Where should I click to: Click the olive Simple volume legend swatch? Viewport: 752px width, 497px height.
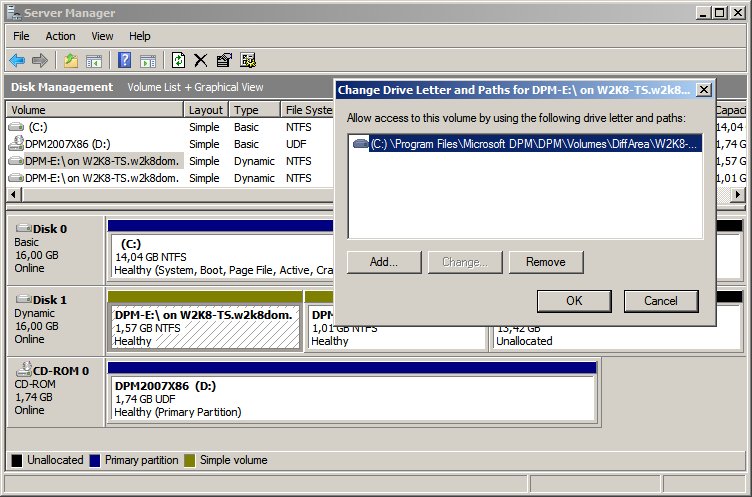190,461
